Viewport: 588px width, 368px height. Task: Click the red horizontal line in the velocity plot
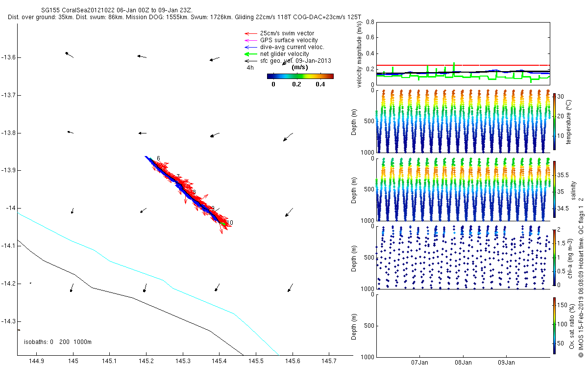click(x=463, y=65)
